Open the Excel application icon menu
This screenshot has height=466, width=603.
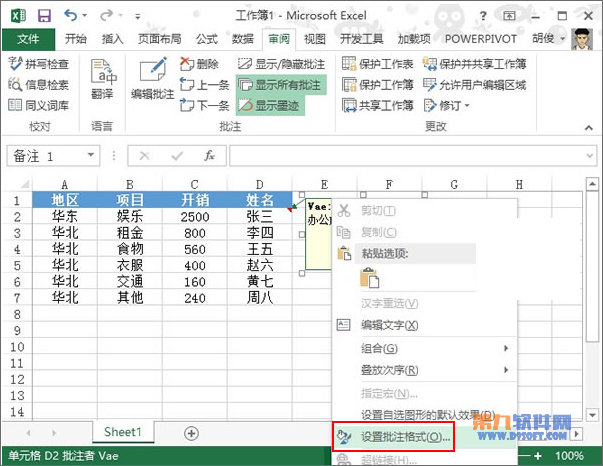coord(18,16)
